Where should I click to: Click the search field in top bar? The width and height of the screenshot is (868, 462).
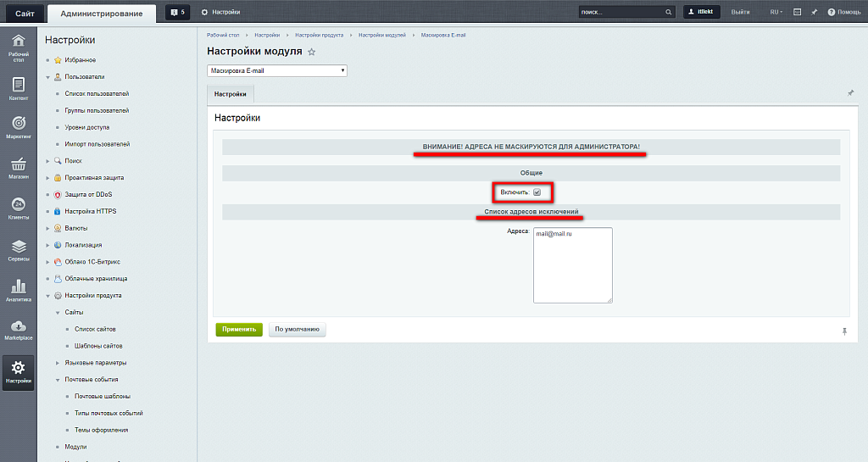point(620,12)
